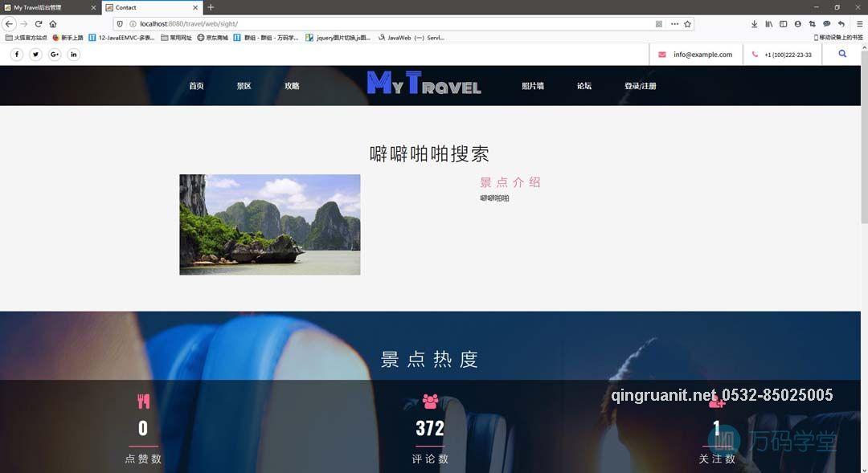
Task: Toggle the reader sidebar view icon
Action: pyautogui.click(x=782, y=24)
